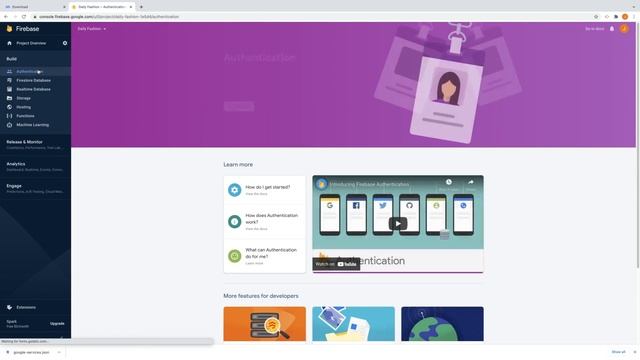Click the browser address bar

click(x=310, y=17)
